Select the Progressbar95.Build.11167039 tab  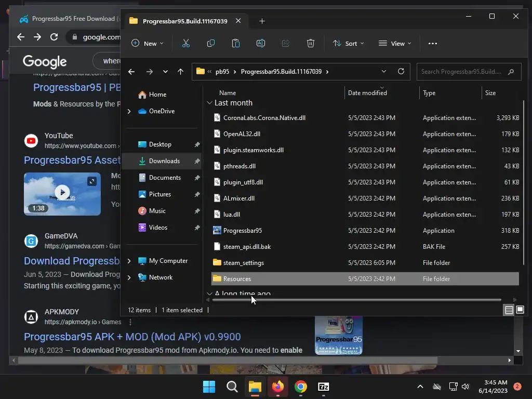184,21
